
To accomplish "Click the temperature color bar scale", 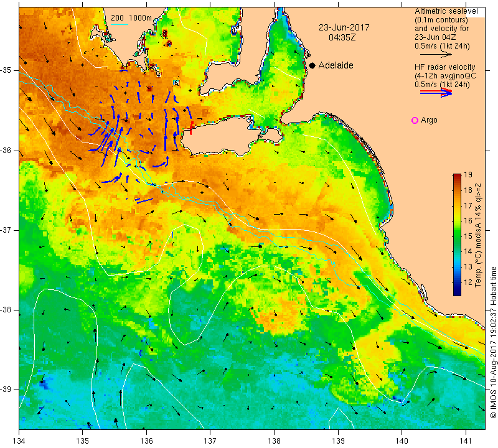I will point(457,235).
